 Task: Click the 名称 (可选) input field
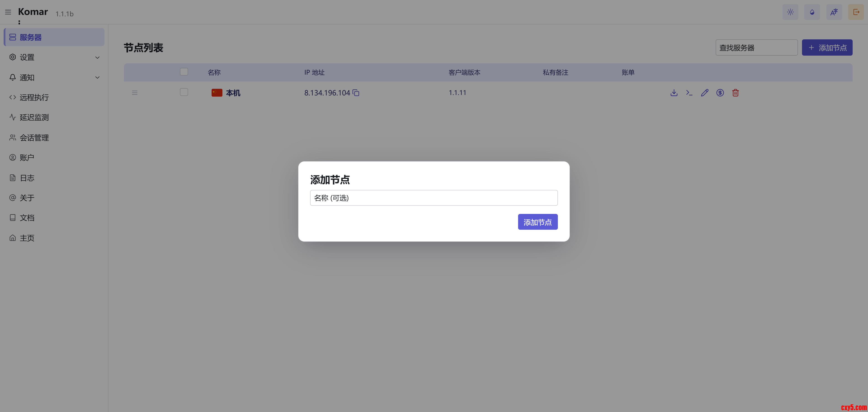(434, 198)
